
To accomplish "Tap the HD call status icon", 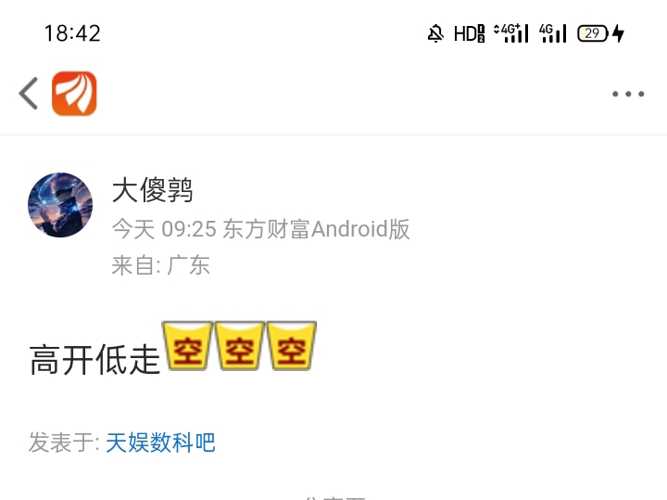I will [469, 34].
